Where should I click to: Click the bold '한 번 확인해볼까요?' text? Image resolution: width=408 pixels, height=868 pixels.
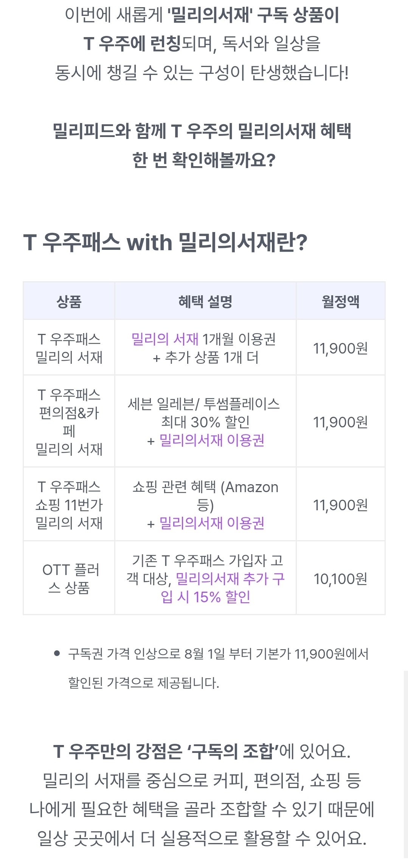point(204,160)
